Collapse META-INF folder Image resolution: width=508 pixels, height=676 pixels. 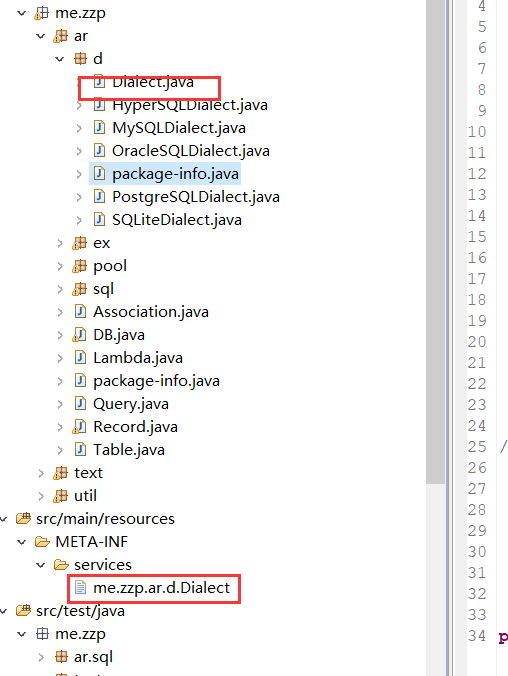(22, 542)
